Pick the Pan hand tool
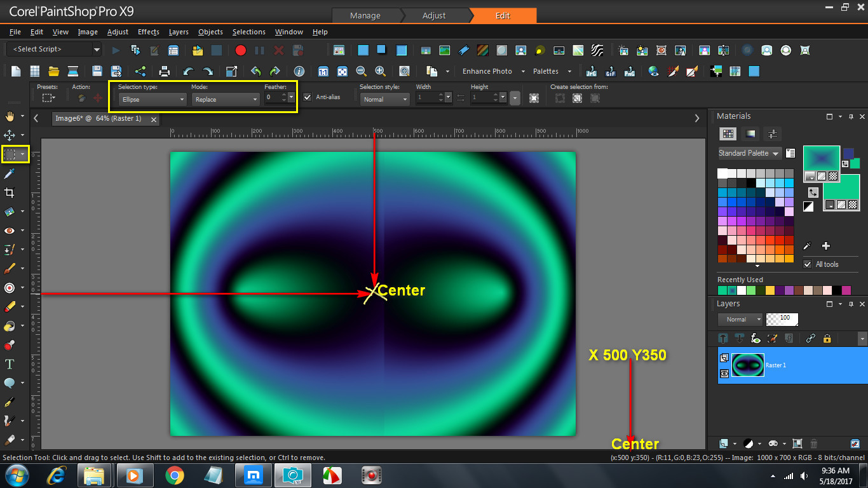This screenshot has height=488, width=868. coord(10,116)
